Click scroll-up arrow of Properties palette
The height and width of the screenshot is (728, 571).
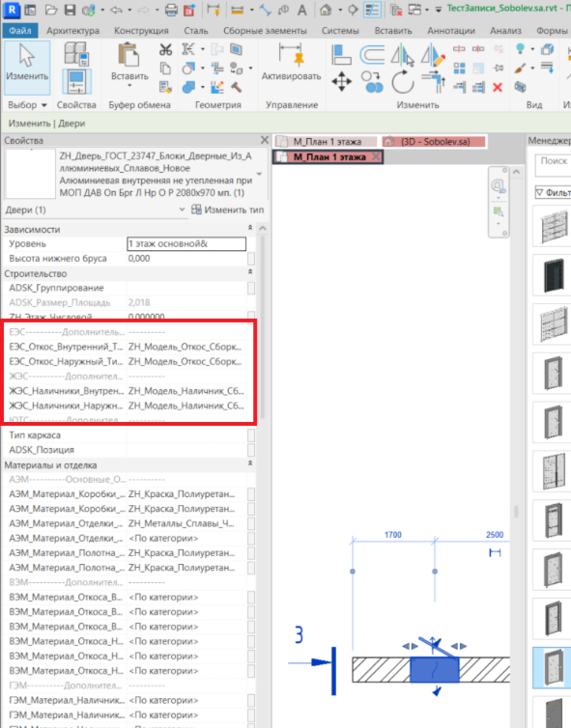click(x=263, y=228)
